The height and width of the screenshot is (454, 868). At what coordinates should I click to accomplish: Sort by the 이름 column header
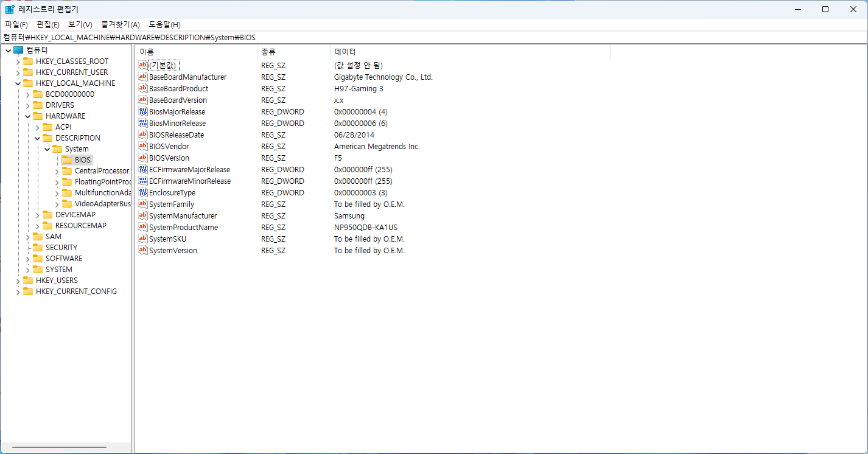196,52
